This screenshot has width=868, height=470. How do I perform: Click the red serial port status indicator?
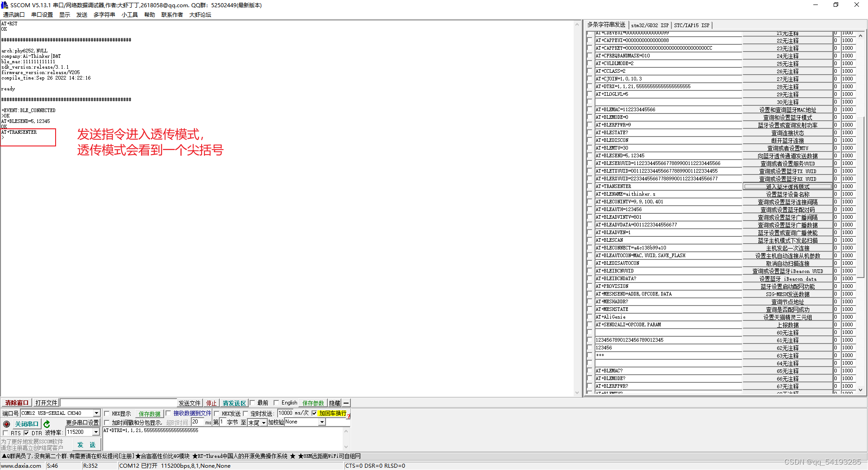coord(6,424)
